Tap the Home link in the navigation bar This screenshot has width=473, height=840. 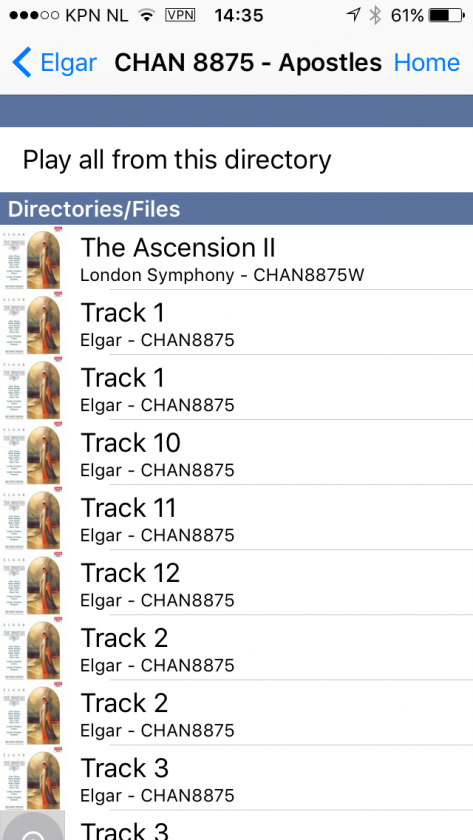pyautogui.click(x=426, y=63)
